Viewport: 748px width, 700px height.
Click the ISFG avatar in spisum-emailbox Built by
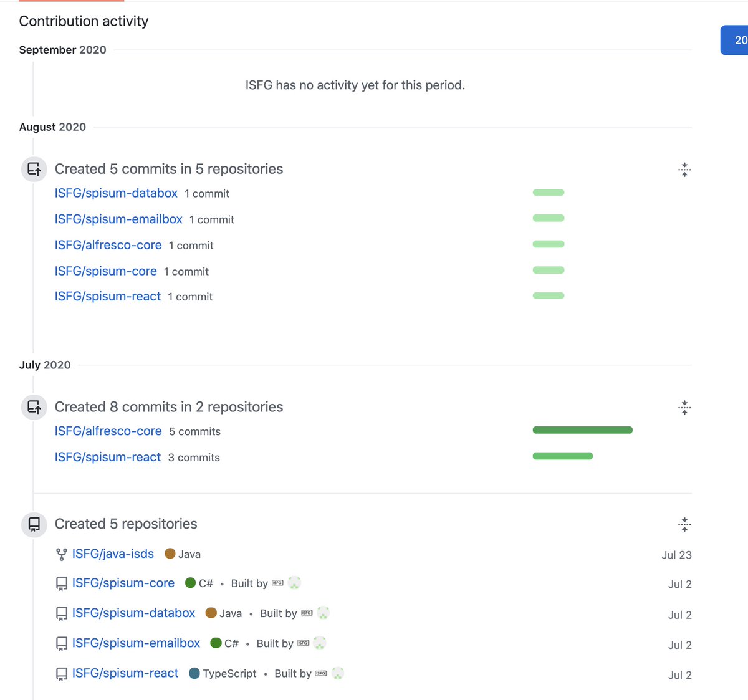(x=303, y=643)
